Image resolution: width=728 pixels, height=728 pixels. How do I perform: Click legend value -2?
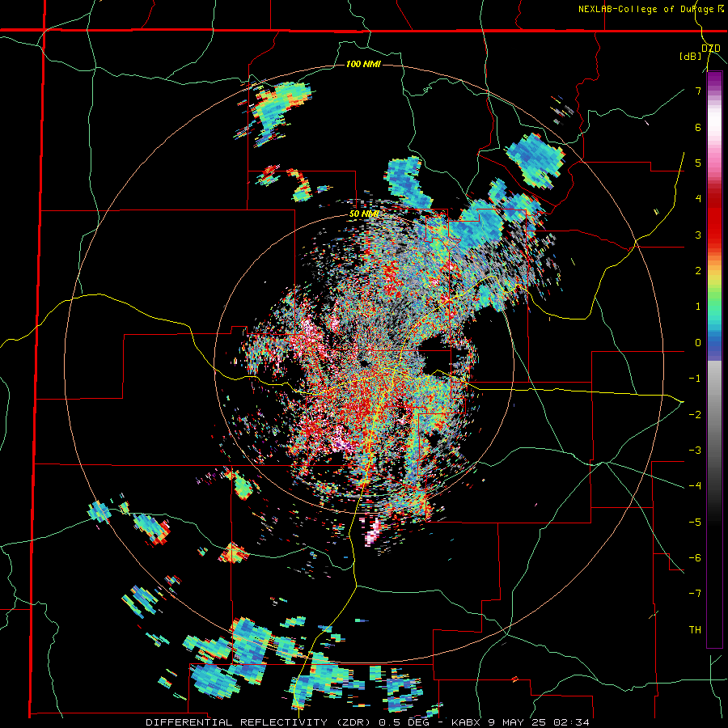(x=695, y=414)
